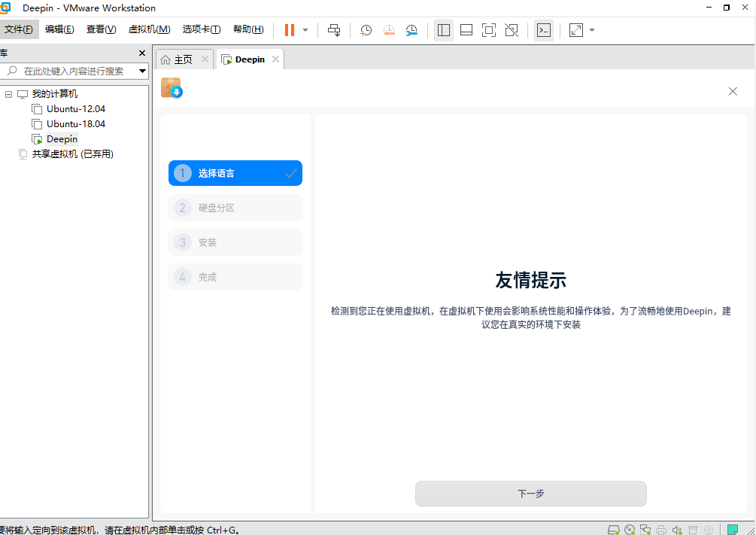Open the 虚拟机(M) menu
Image resolution: width=756 pixels, height=535 pixels.
tap(150, 29)
